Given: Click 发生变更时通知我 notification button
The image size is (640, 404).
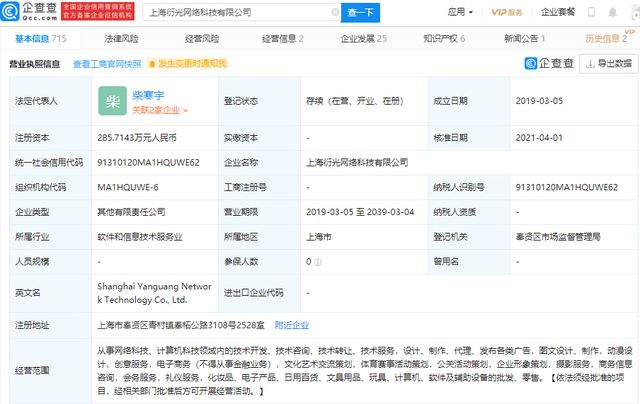Looking at the screenshot, I should click(187, 64).
